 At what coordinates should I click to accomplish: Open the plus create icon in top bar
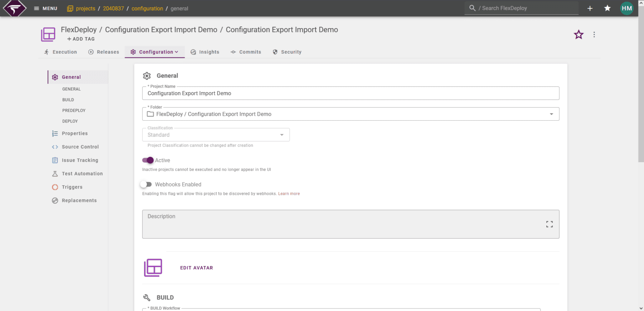click(590, 8)
